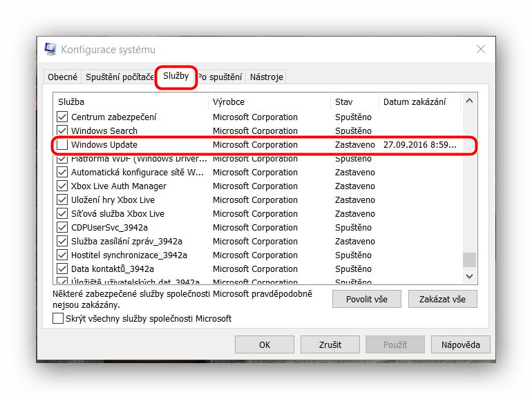Enable the Windows Update service checkbox
This screenshot has height=399, width=532.
[62, 145]
